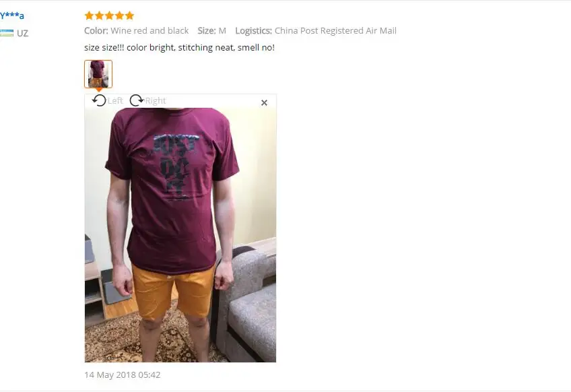This screenshot has width=571, height=392.
Task: Select the small review photo thumbnail
Action: (x=98, y=74)
